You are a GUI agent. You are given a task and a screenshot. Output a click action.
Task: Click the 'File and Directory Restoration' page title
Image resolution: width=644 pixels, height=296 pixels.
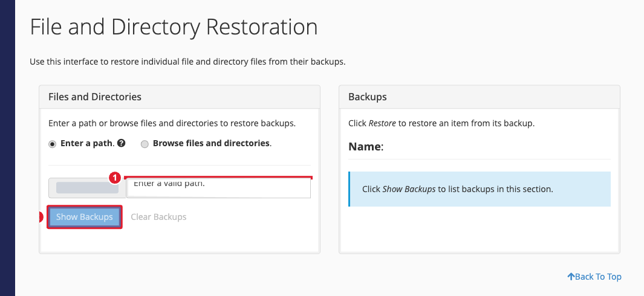click(174, 27)
